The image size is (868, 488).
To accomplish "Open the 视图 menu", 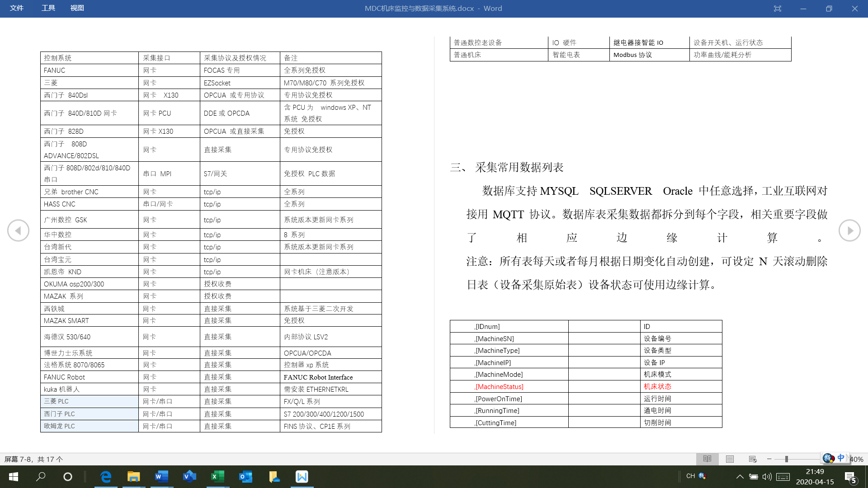I will pyautogui.click(x=77, y=8).
